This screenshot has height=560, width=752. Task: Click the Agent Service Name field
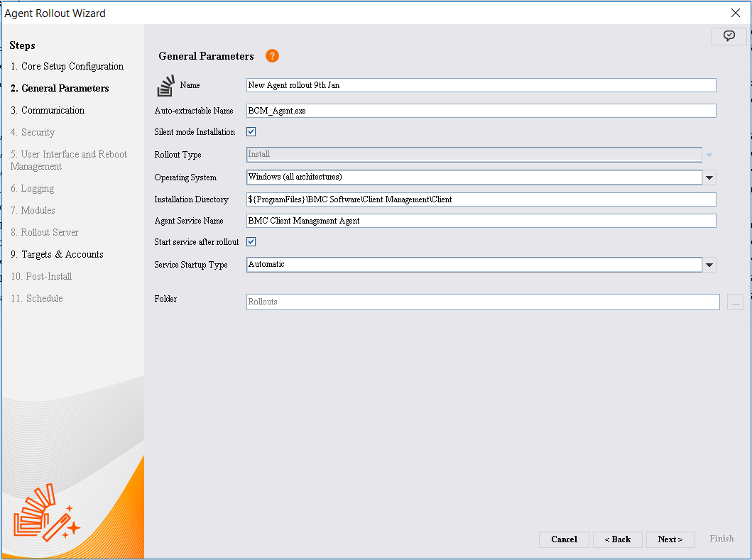[481, 221]
